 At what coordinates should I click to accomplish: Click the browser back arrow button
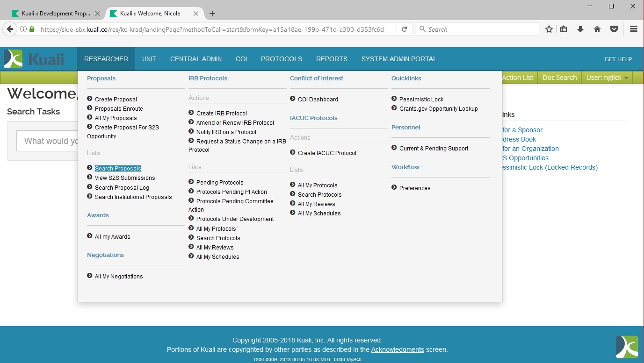click(10, 29)
